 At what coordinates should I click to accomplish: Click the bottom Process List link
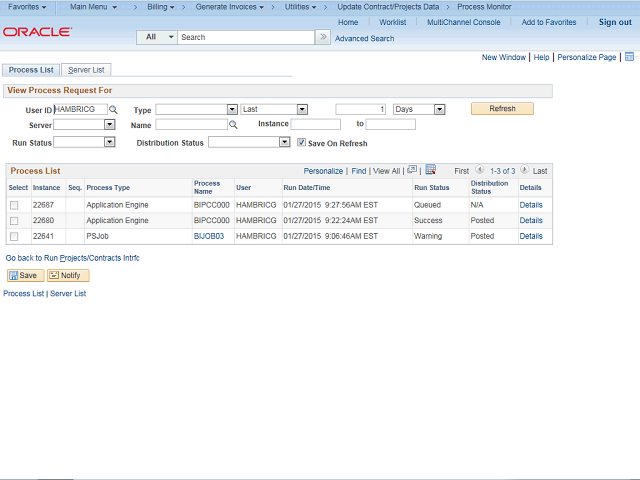tap(24, 293)
